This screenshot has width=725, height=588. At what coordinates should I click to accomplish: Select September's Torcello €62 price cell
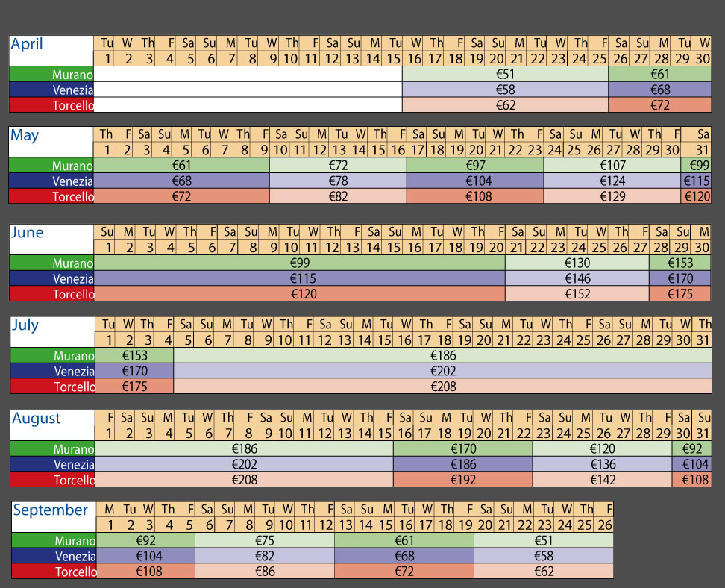pos(544,572)
